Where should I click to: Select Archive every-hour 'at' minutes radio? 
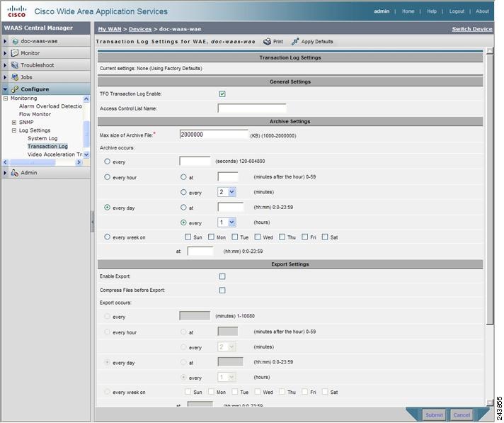pyautogui.click(x=183, y=177)
